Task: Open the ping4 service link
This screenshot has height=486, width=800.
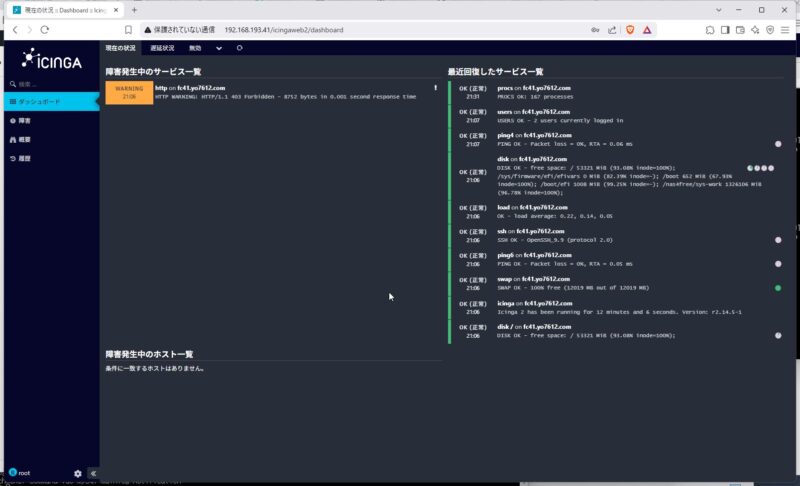Action: (x=506, y=135)
